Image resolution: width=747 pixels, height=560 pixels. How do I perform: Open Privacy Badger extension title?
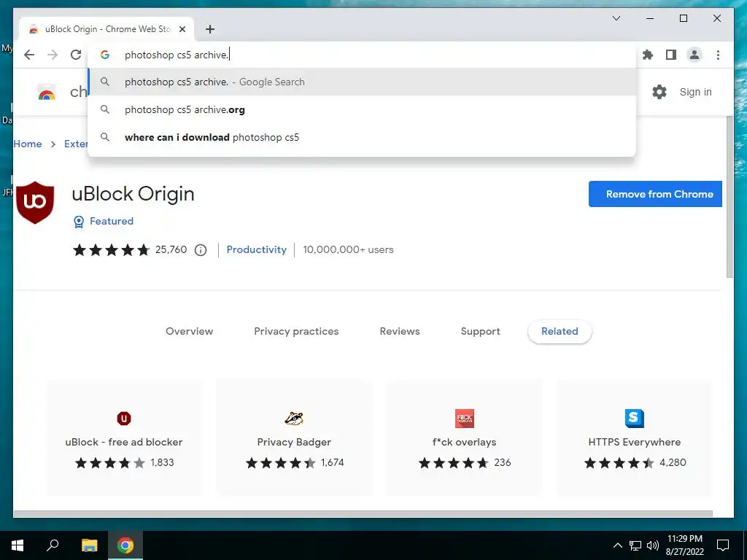tap(294, 442)
